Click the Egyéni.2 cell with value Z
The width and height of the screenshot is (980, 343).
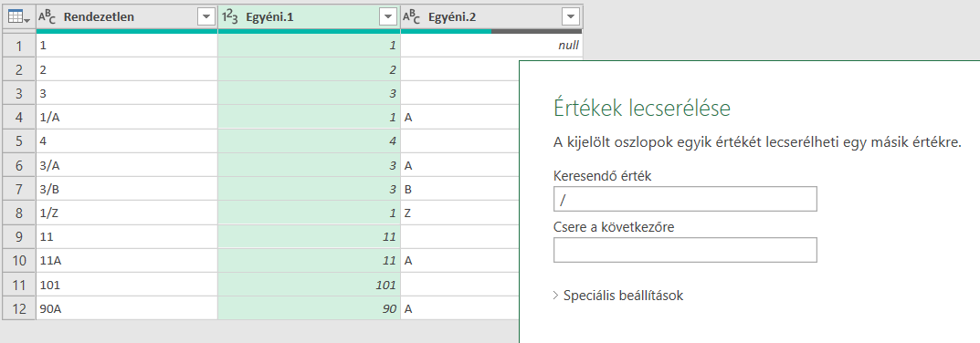460,213
